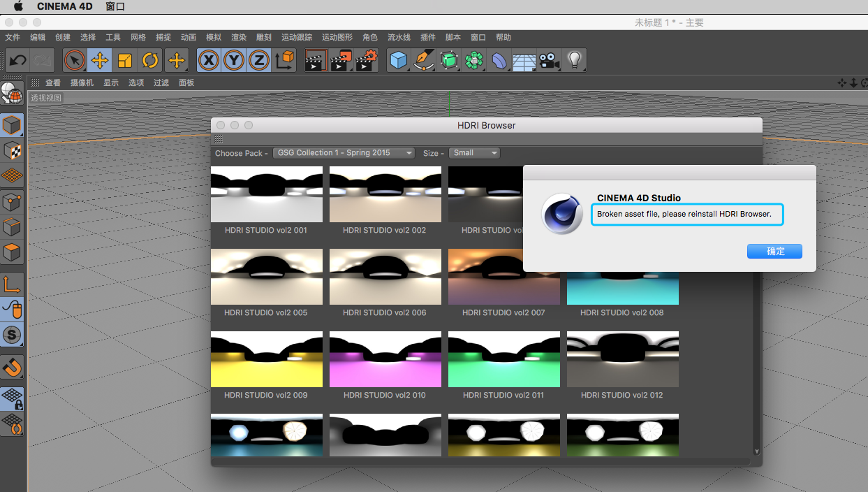Add a Light object to the scene
The image size is (868, 492).
pyautogui.click(x=574, y=60)
